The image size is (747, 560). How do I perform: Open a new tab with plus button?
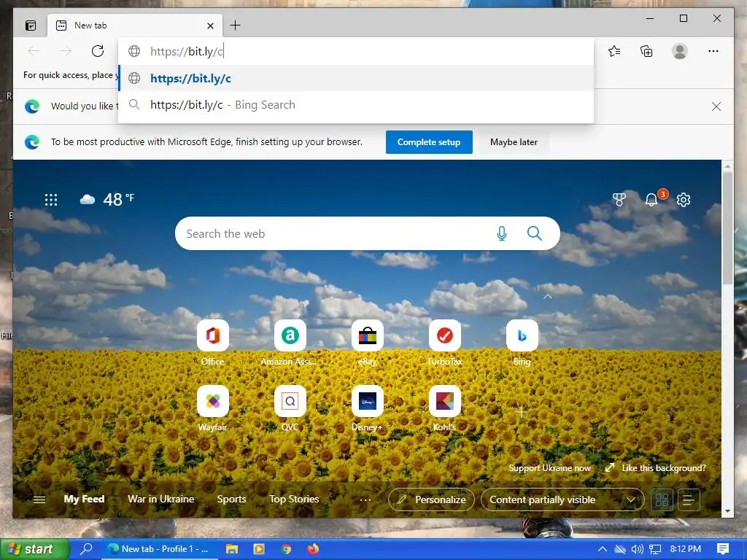pos(235,26)
